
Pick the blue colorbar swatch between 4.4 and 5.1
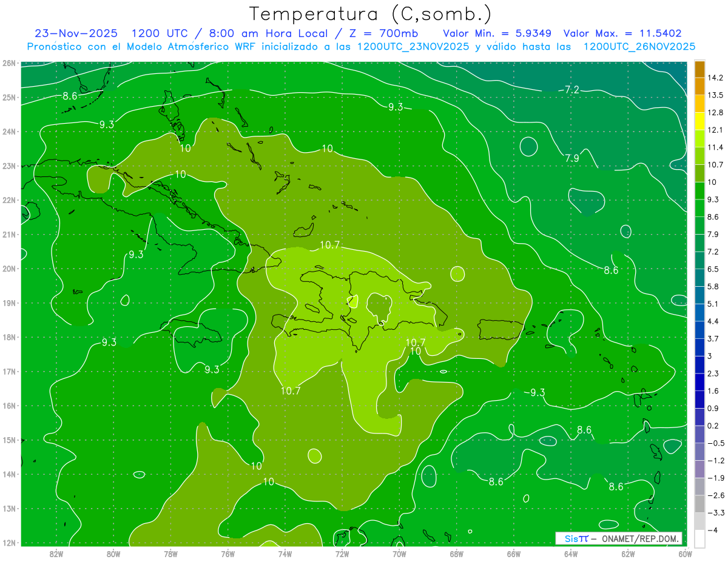699,312
